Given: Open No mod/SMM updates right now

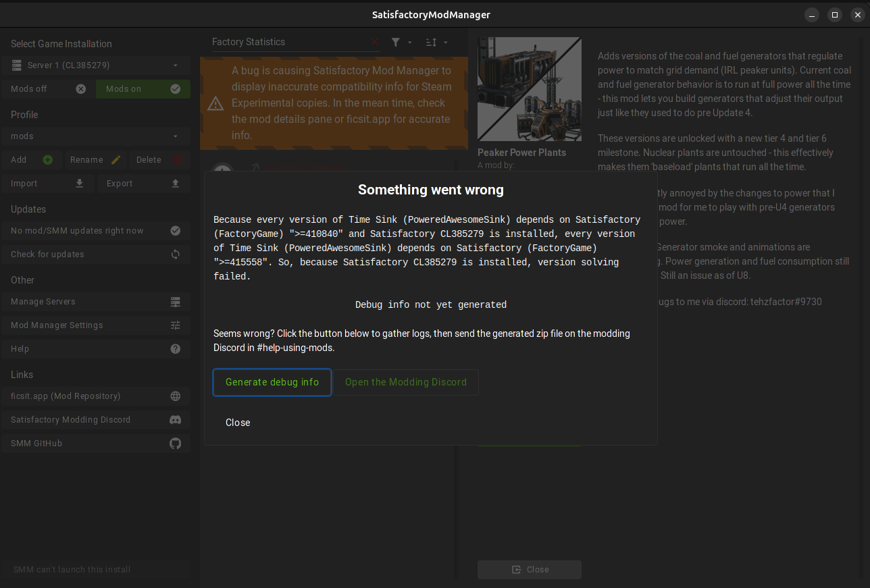Looking at the screenshot, I should coord(96,231).
